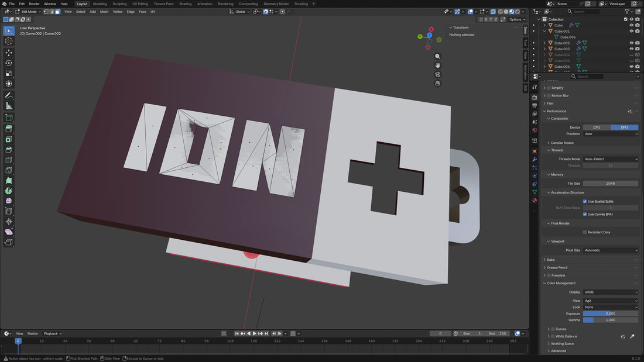Switch perspective/orthographic with the grid gizmo
Viewport: 644px width, 362px height.
click(437, 84)
